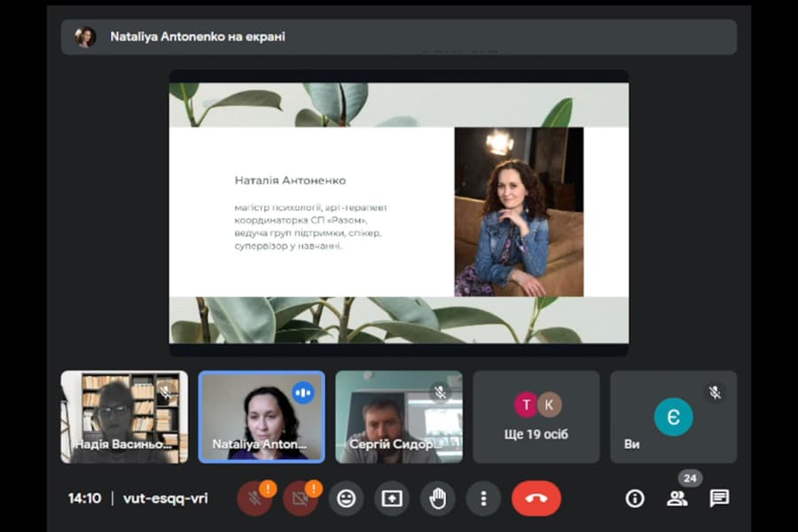
Task: Expand the 'Ще 19 осіб' tile
Action: pyautogui.click(x=536, y=417)
